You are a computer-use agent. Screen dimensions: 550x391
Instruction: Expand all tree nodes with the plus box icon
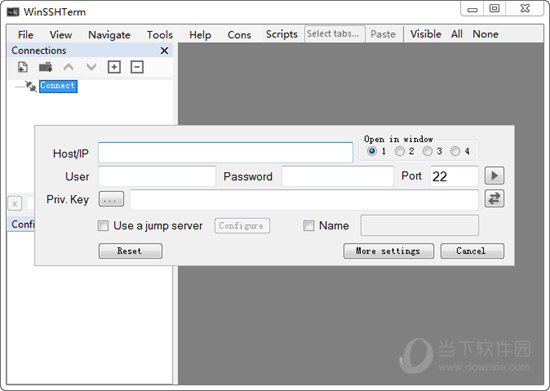coord(114,67)
